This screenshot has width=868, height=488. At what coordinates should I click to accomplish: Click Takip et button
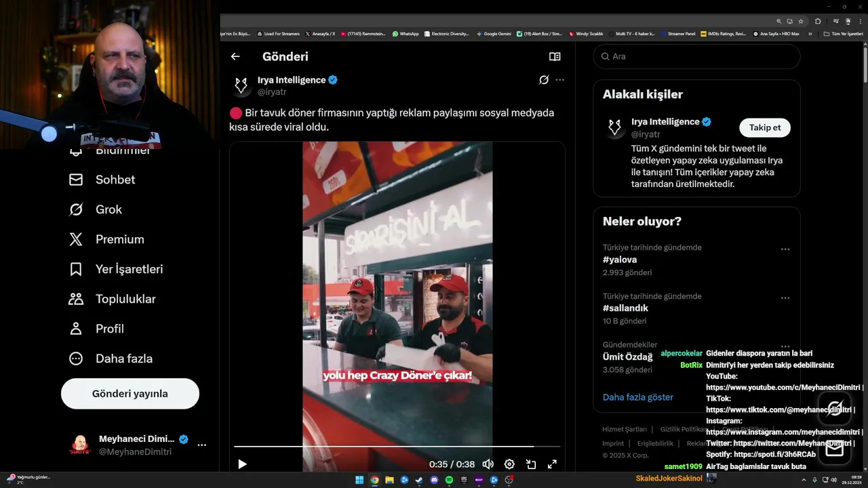765,127
